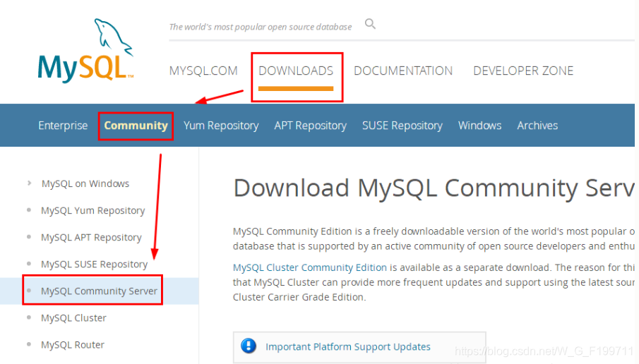Screen dimensions: 639x364
Task: Click the Download MySQL Community Server heading
Action: pos(434,188)
